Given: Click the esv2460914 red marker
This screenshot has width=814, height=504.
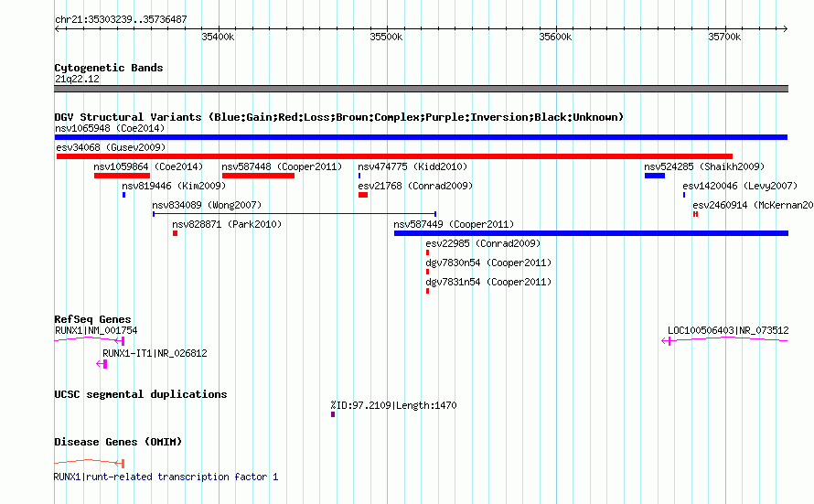Looking at the screenshot, I should point(696,214).
